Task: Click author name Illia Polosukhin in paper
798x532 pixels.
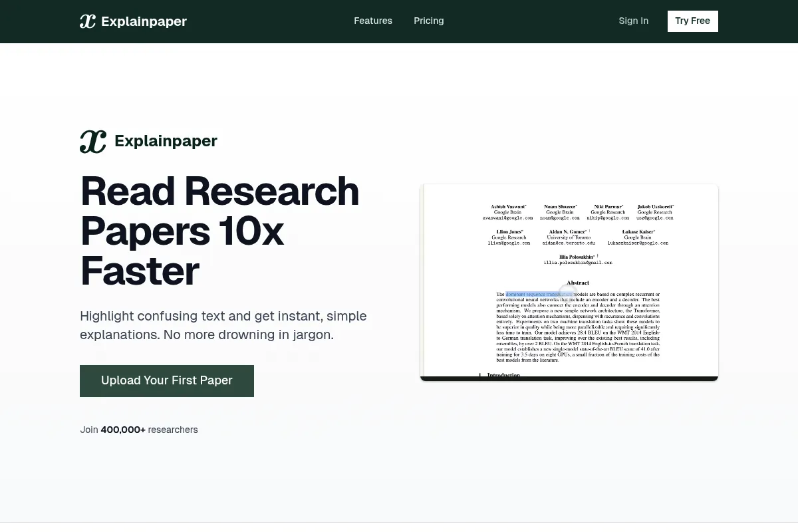Action: [x=577, y=257]
